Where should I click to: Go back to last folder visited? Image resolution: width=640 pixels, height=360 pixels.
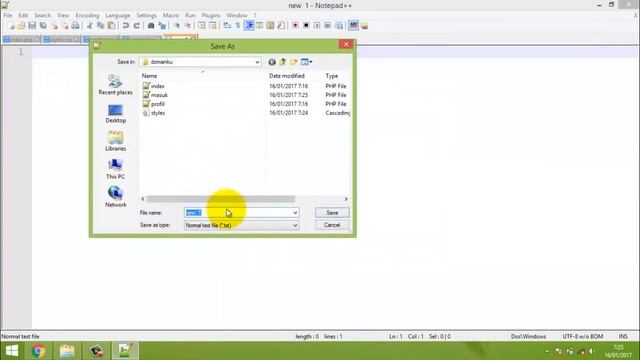[x=272, y=62]
